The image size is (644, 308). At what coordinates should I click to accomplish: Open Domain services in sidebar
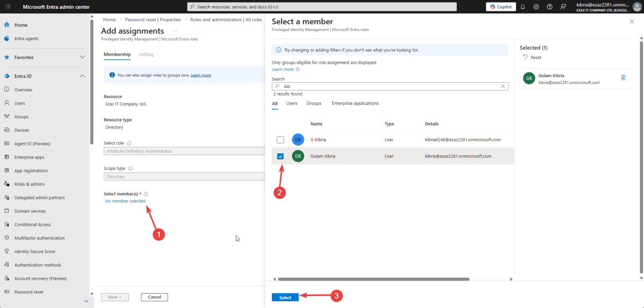pos(30,211)
